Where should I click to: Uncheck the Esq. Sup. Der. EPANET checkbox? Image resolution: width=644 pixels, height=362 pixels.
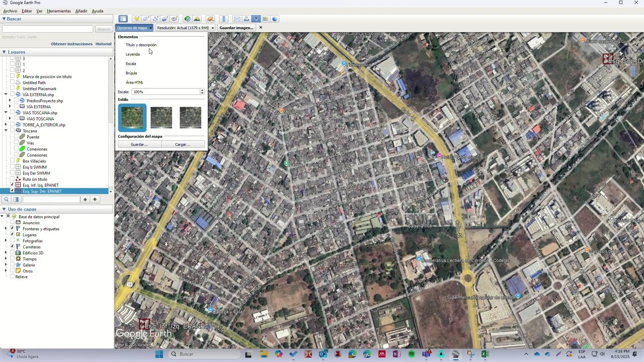point(12,191)
